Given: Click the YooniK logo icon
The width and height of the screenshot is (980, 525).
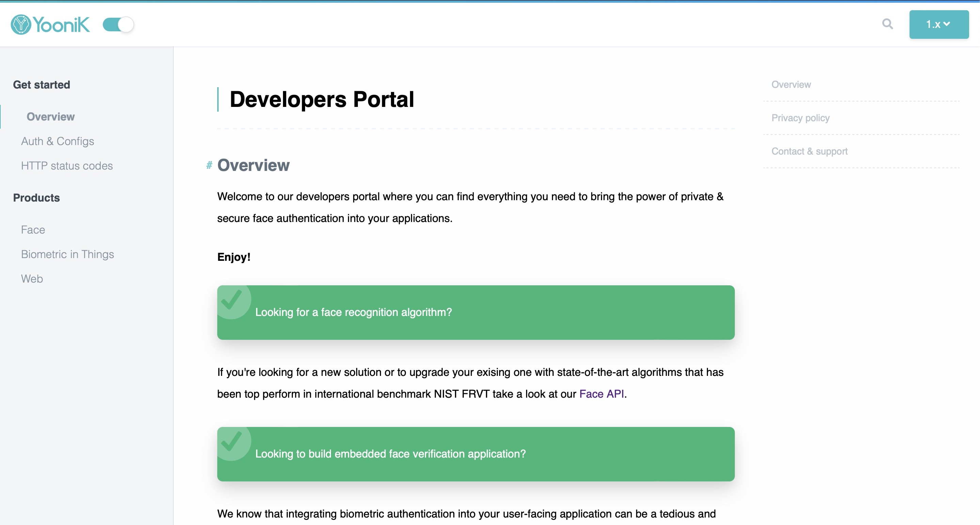Looking at the screenshot, I should tap(20, 25).
